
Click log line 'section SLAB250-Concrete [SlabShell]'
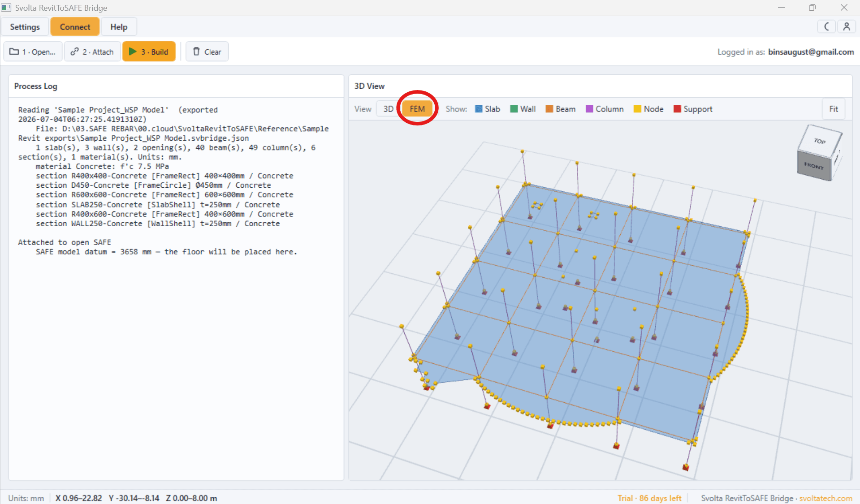tap(158, 205)
